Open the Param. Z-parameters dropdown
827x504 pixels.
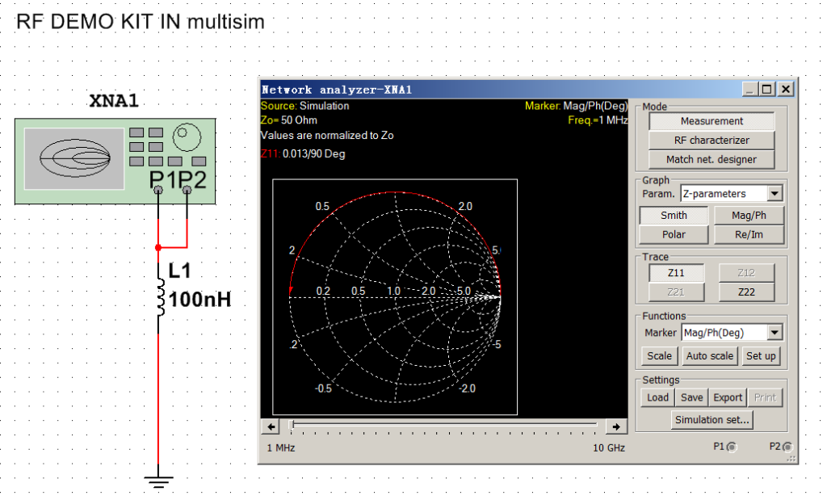tap(775, 194)
